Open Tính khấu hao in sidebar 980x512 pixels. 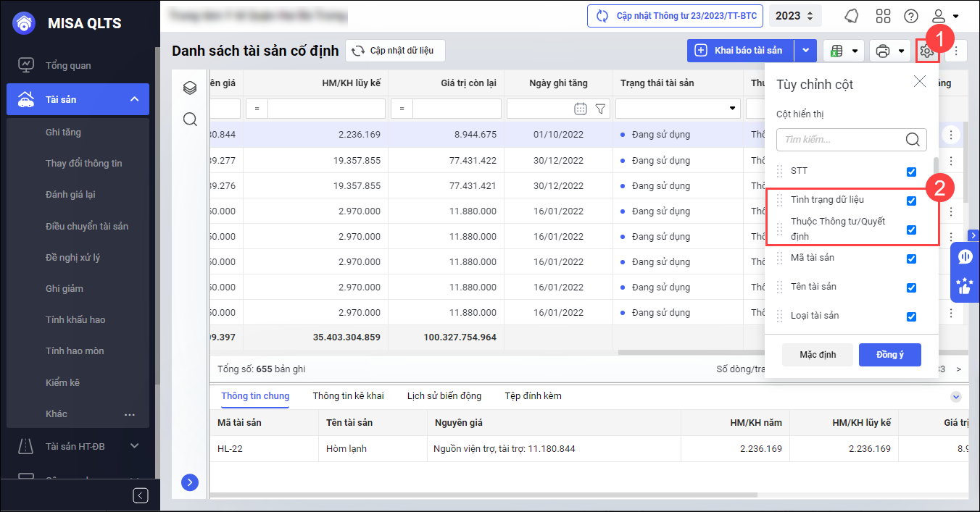click(x=75, y=319)
